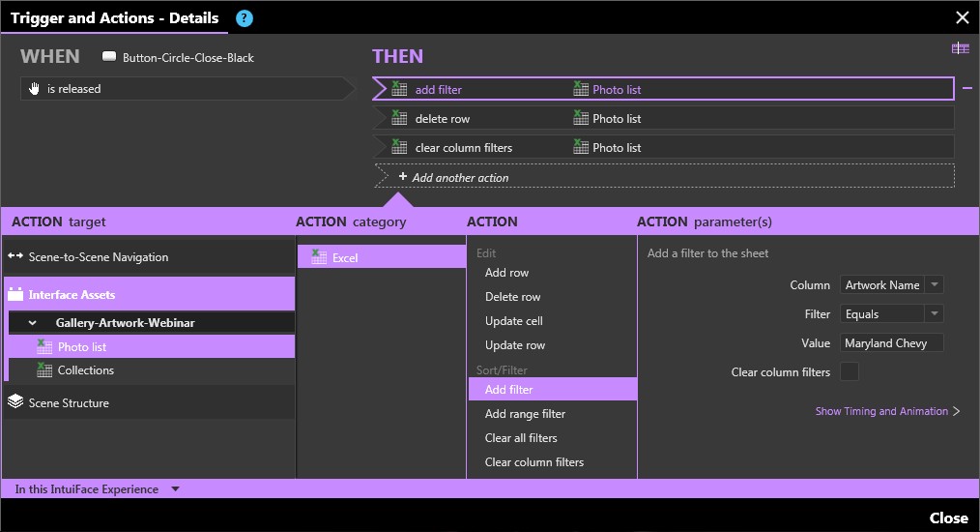The image size is (980, 532).
Task: Select Add range filter action
Action: (525, 414)
